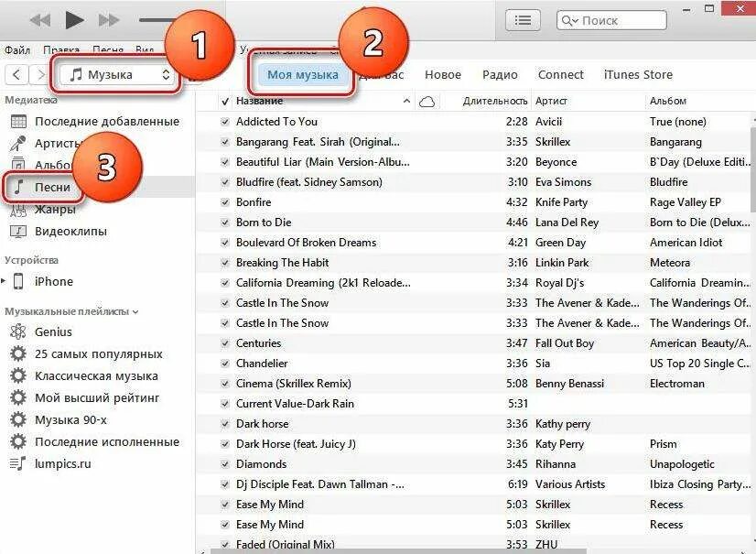Select the iPhone device icon

point(18,281)
